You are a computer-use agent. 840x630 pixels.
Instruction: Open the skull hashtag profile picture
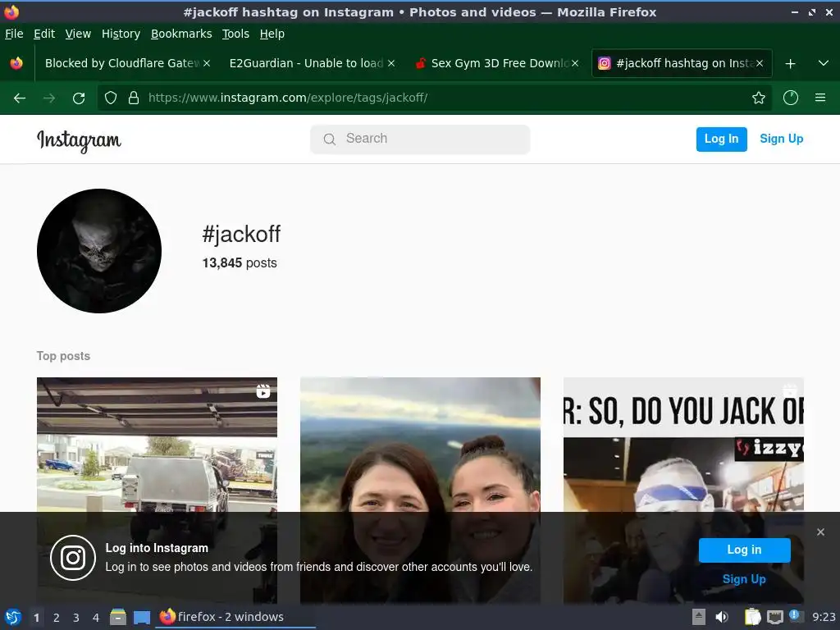click(x=99, y=251)
